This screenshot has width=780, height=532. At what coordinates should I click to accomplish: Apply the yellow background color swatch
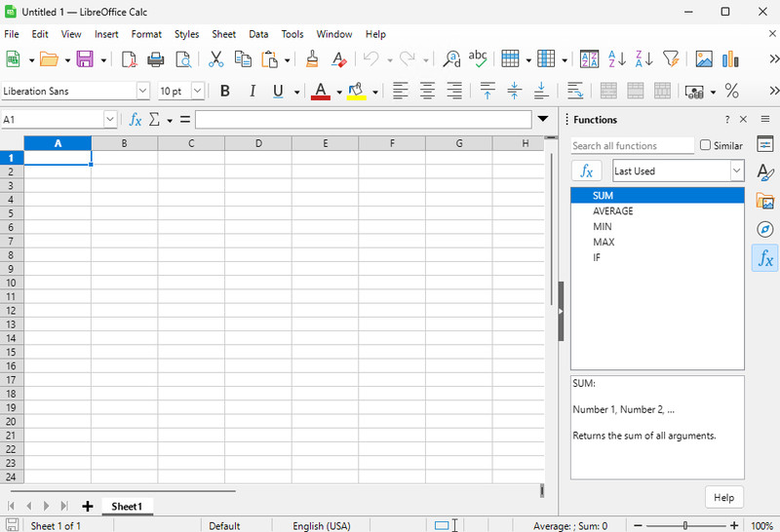tap(357, 91)
